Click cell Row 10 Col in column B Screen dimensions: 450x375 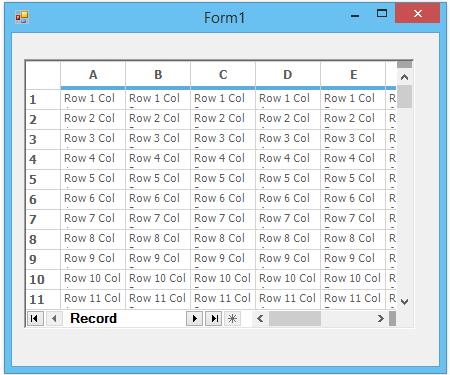tap(158, 279)
